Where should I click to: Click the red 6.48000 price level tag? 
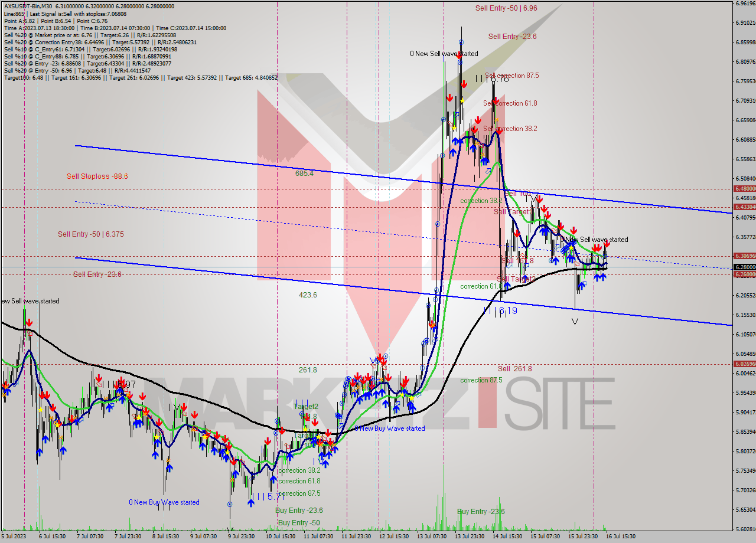(x=744, y=189)
